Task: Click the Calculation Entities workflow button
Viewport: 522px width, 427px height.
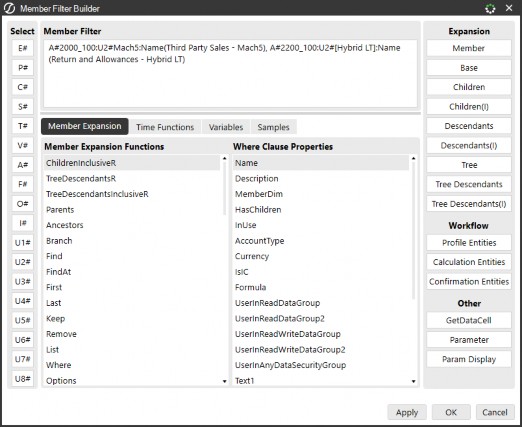Action: 469,262
